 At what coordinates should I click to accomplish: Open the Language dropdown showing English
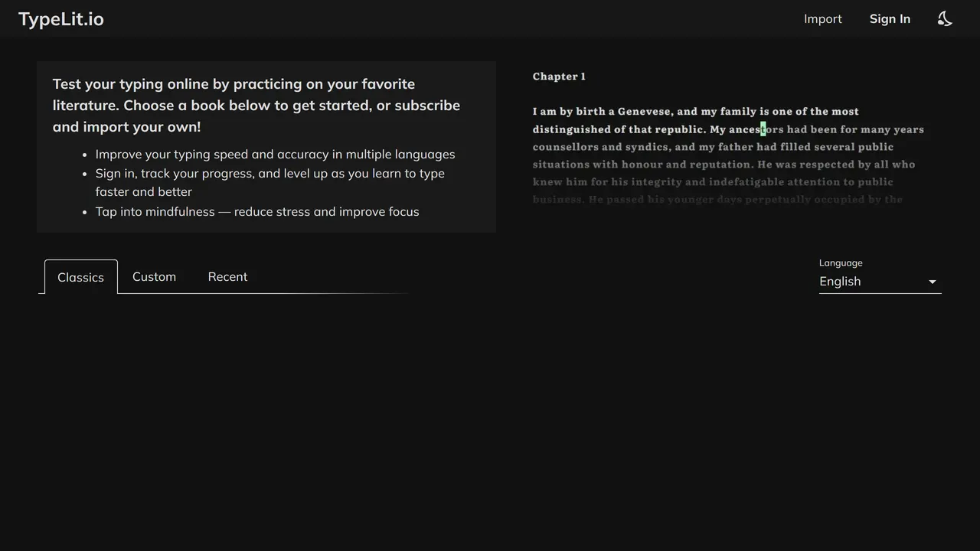880,282
